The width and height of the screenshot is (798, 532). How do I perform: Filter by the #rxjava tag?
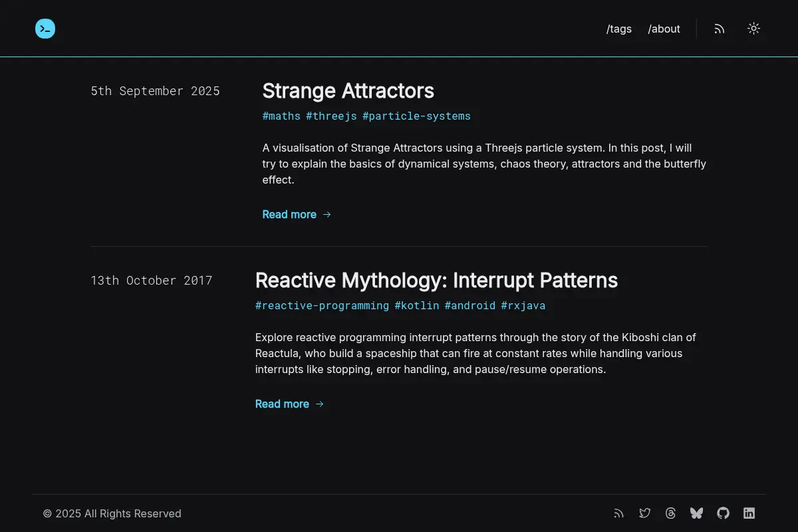pyautogui.click(x=523, y=306)
